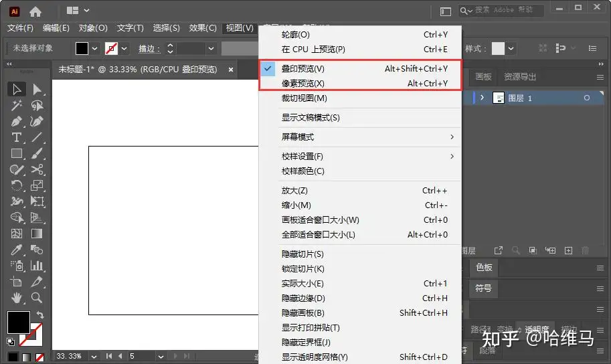Select the Column Graph tool
Viewport: 611px width, 364px height.
click(x=37, y=266)
